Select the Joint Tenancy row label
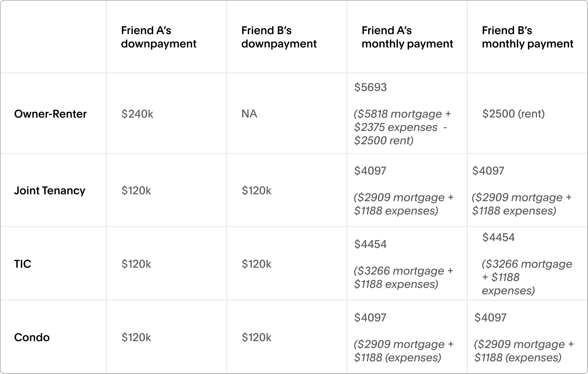Screen dimensions: 588x374 [x=50, y=190]
